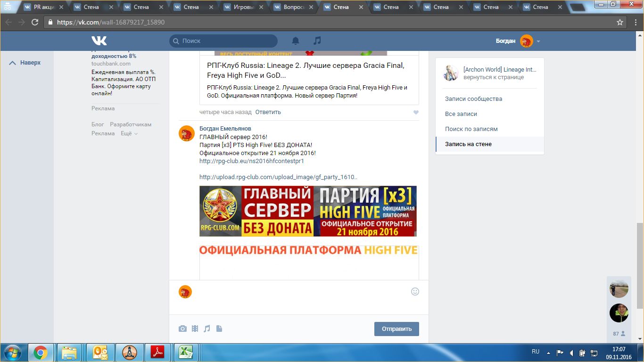Open touchbank.com ad link
The image size is (644, 362).
[x=111, y=64]
